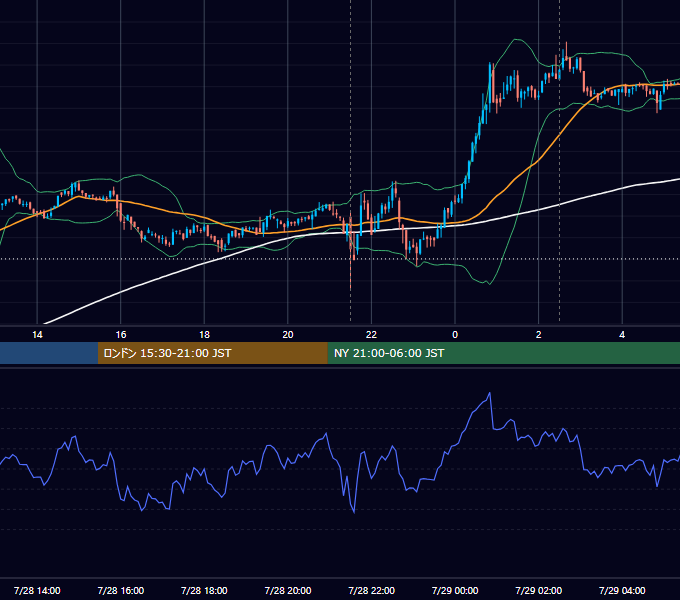The height and width of the screenshot is (600, 680).
Task: Click the 7/28 22:00 date label
Action: pyautogui.click(x=372, y=590)
